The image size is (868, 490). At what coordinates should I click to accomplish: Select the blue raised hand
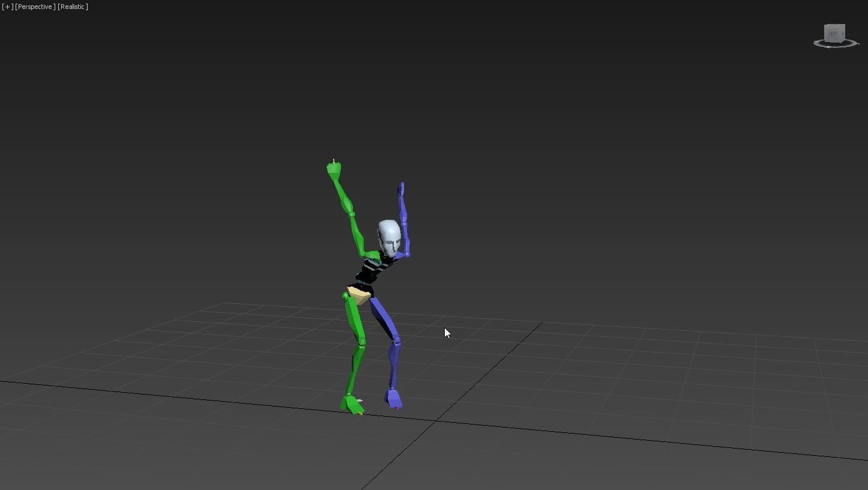click(401, 190)
